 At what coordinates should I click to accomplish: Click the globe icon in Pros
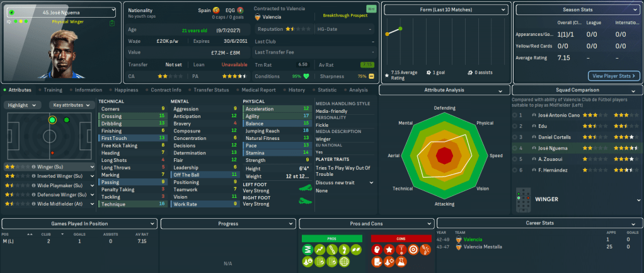pyautogui.click(x=345, y=262)
